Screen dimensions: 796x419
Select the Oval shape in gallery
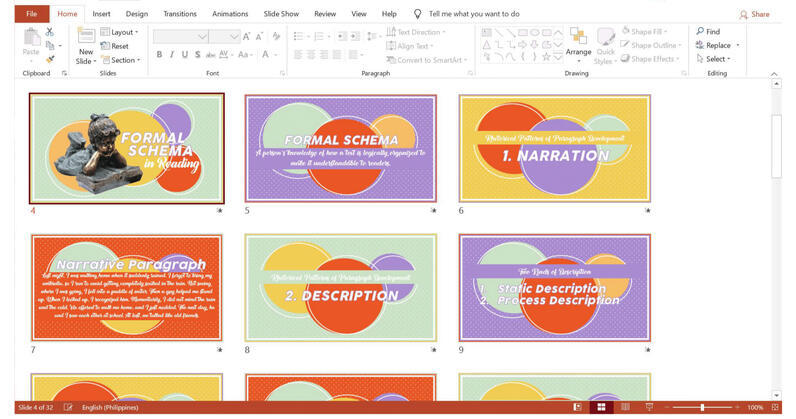[x=535, y=33]
